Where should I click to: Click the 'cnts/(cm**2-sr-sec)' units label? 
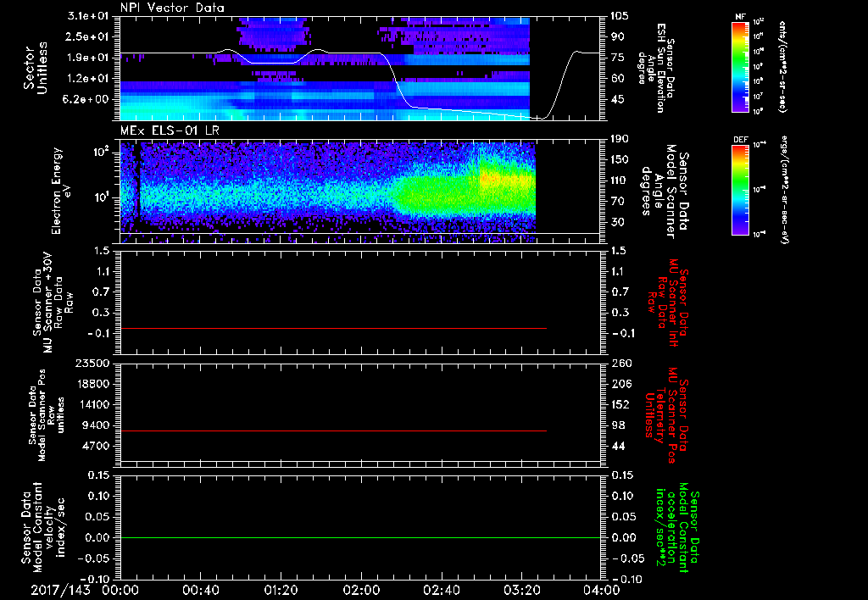pos(782,66)
